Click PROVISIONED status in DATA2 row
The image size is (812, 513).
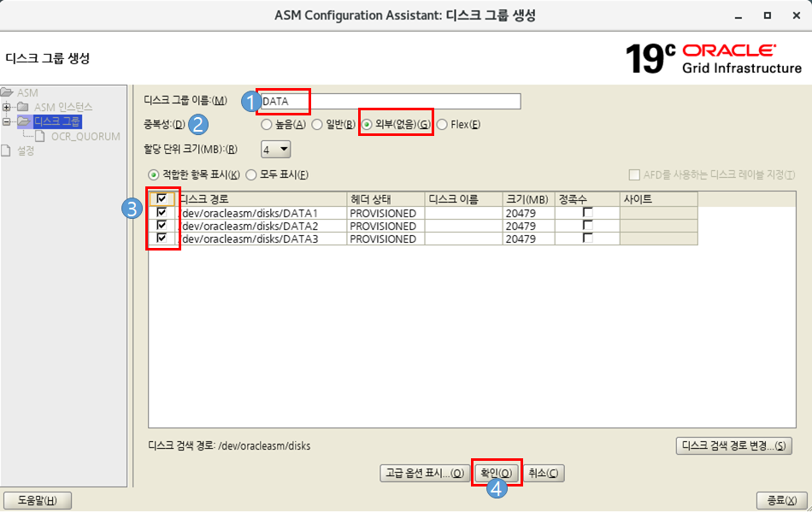tap(385, 226)
